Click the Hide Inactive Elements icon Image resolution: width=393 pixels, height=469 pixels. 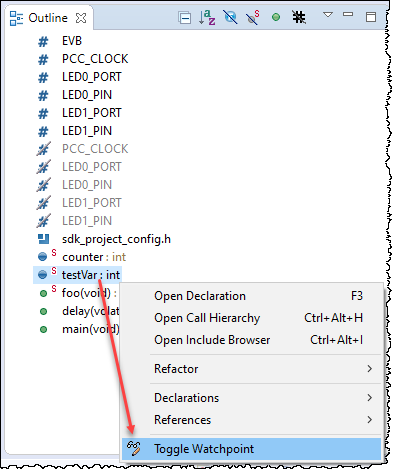coord(299,17)
